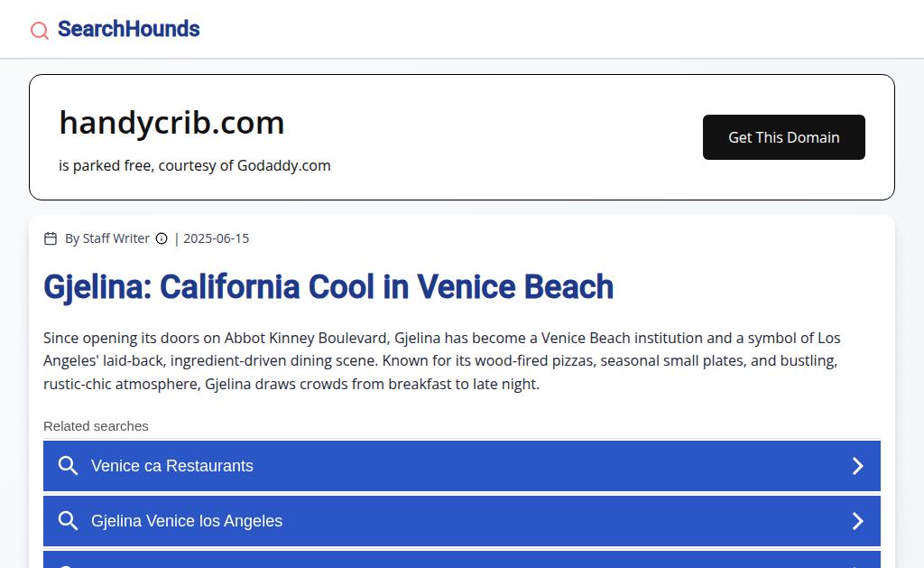This screenshot has height=568, width=924.
Task: Open the Venice ca Restaurants related search
Action: [172, 466]
